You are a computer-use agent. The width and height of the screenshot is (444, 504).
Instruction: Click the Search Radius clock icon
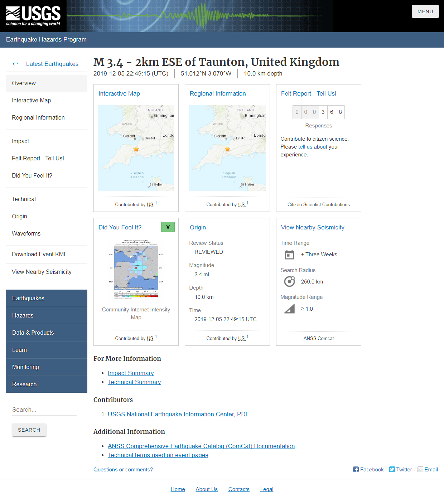point(289,281)
